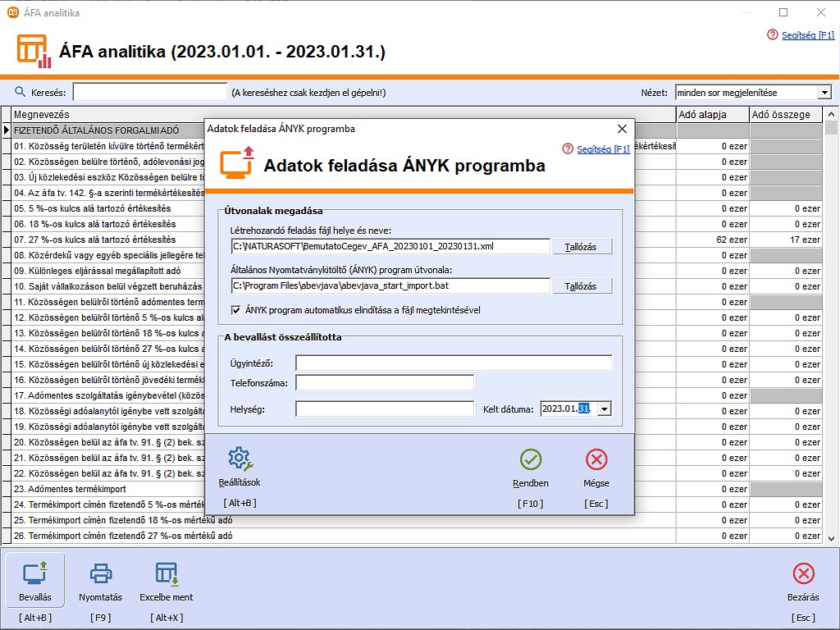Open Segítség link in main window
The width and height of the screenshot is (840, 630).
(x=807, y=35)
